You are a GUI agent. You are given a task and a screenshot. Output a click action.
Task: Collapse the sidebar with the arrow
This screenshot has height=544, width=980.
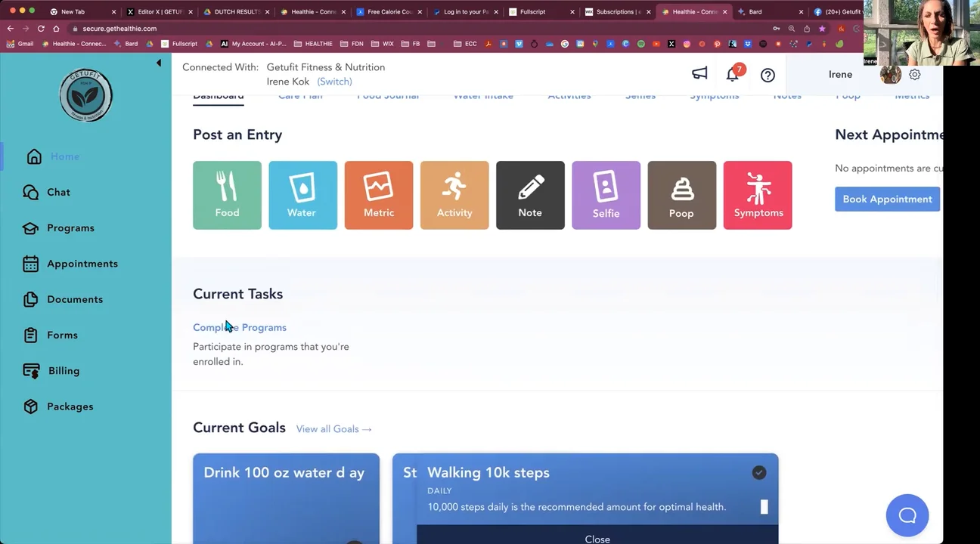[159, 63]
